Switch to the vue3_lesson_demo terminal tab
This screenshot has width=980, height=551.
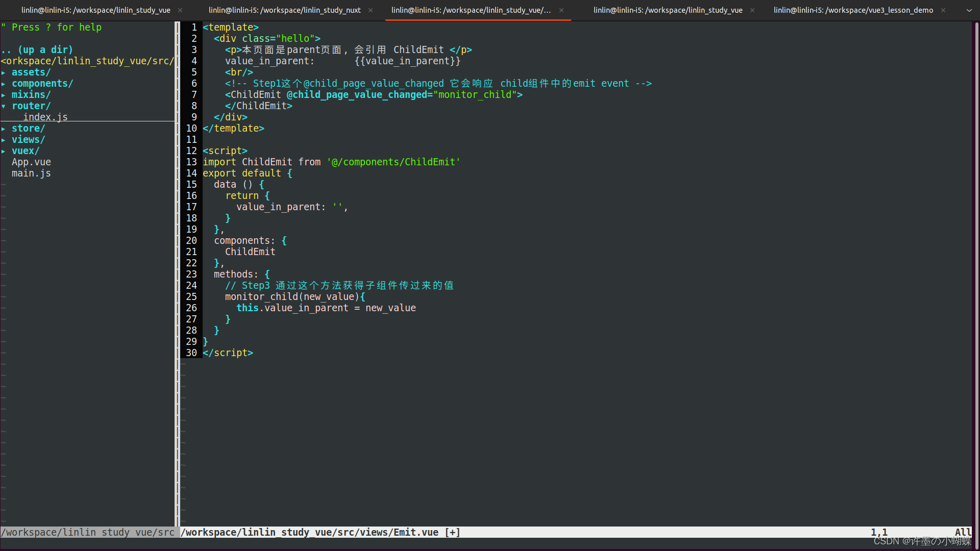click(853, 10)
